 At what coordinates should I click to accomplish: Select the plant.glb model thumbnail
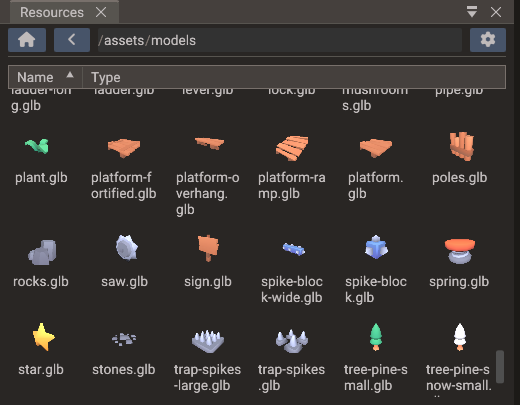tap(37, 146)
